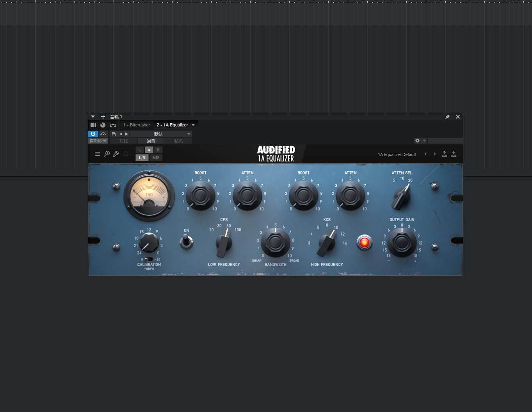Adjust the OUTPUT GAIN knob
This screenshot has height=412, width=532.
tap(402, 243)
